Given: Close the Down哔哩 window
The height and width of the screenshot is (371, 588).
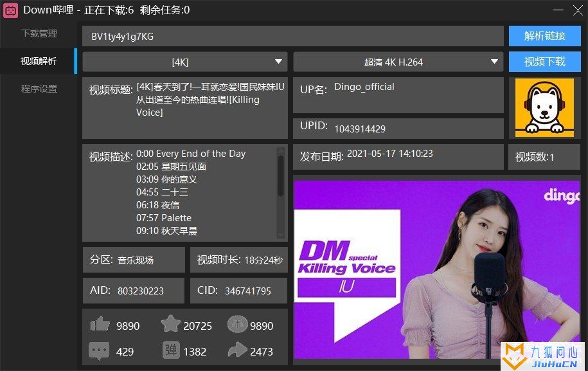Looking at the screenshot, I should pos(578,10).
